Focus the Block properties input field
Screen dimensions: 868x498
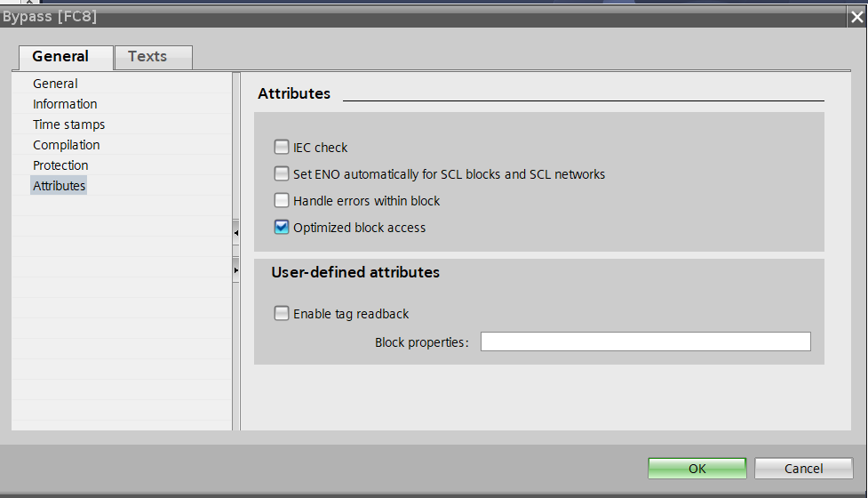pyautogui.click(x=646, y=341)
